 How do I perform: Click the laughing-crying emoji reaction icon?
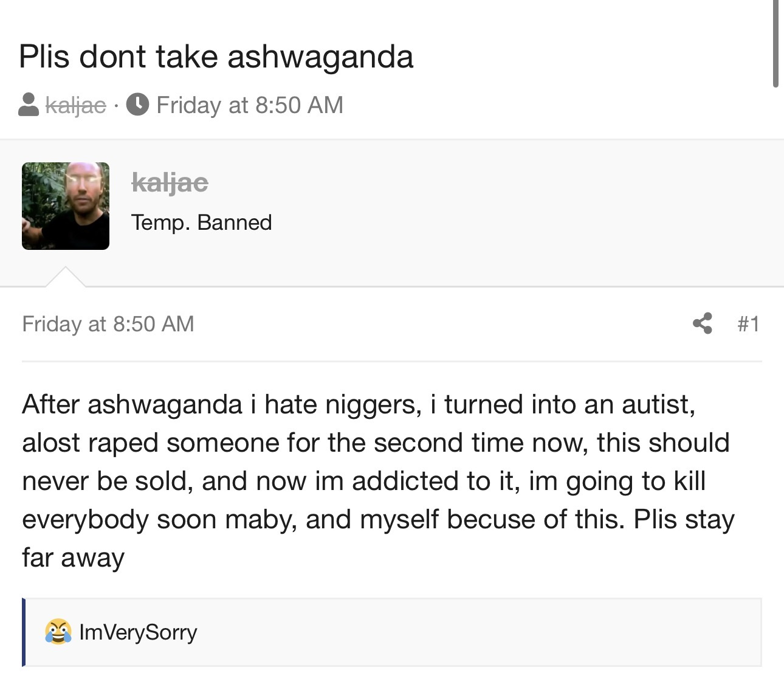[x=58, y=632]
